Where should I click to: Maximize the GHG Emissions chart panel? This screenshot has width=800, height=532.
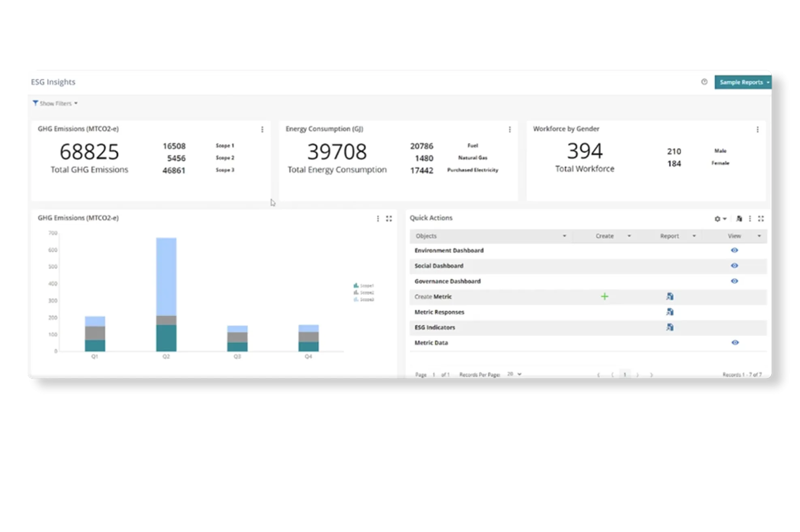389,218
